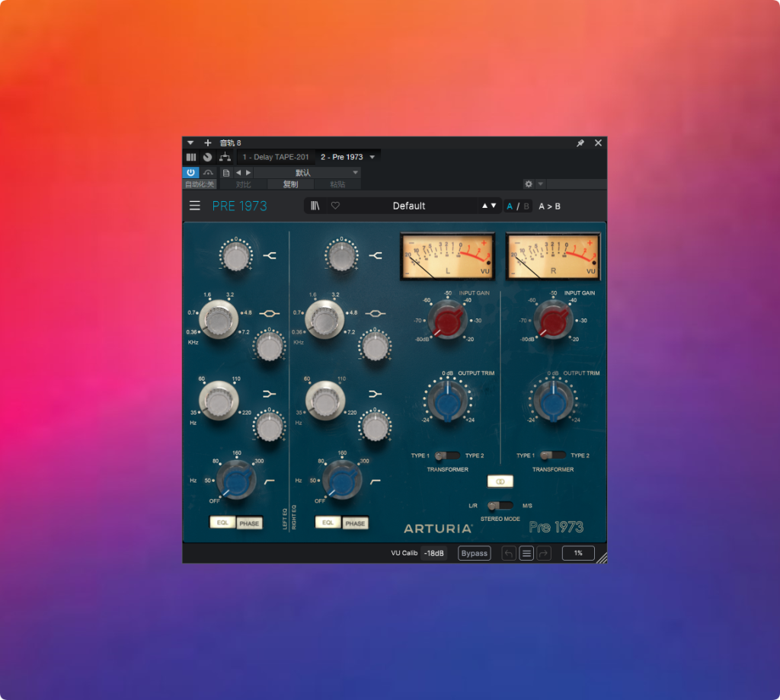
Task: Open the routing view icon
Action: tap(225, 157)
